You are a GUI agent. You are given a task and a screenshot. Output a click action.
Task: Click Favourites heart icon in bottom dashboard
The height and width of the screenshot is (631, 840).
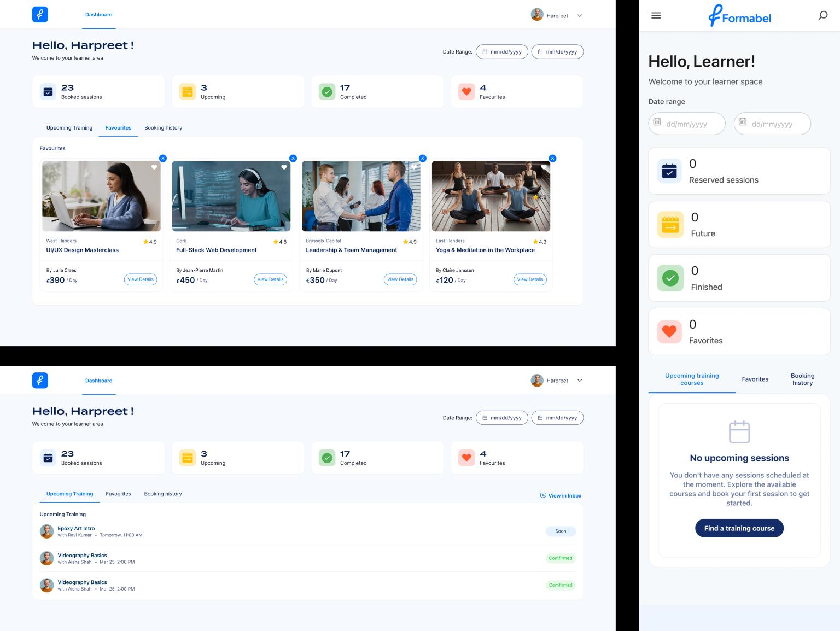[466, 458]
